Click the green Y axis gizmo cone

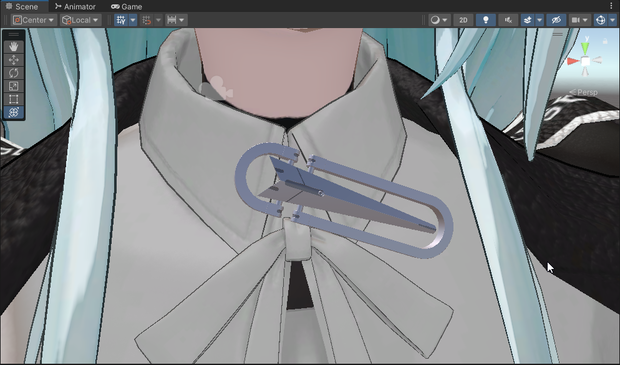585,48
